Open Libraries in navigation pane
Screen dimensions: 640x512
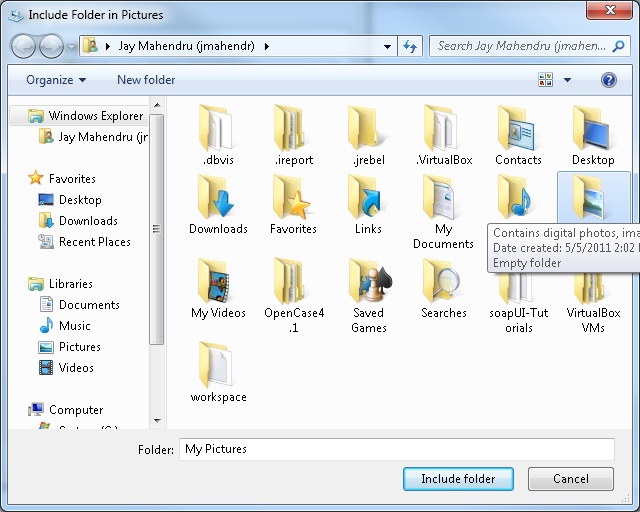click(60, 283)
